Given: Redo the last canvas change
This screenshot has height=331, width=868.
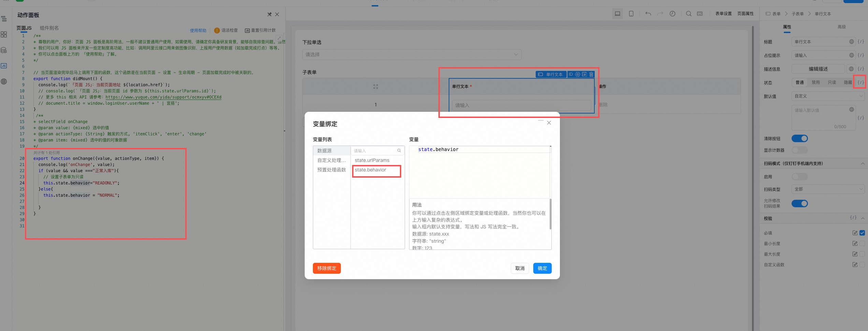Looking at the screenshot, I should [660, 14].
